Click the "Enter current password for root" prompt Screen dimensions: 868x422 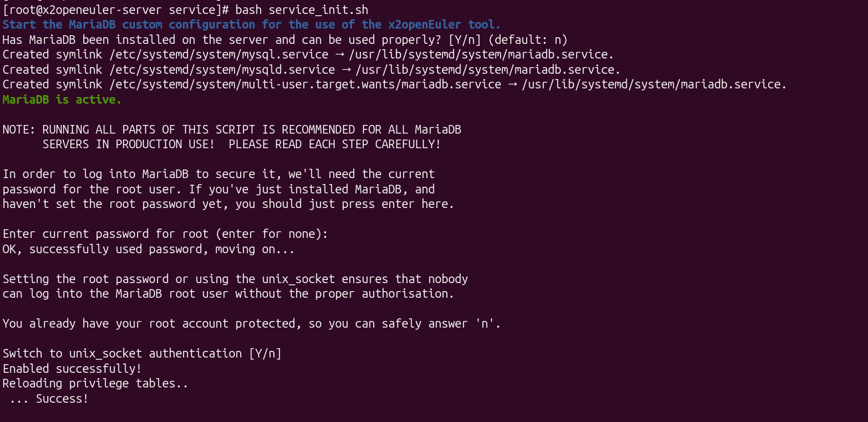pyautogui.click(x=165, y=234)
